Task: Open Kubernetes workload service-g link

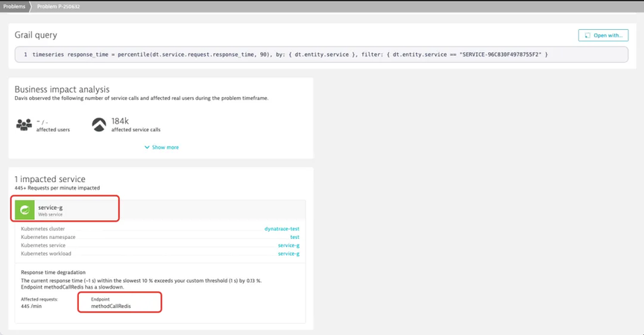Action: click(x=288, y=254)
